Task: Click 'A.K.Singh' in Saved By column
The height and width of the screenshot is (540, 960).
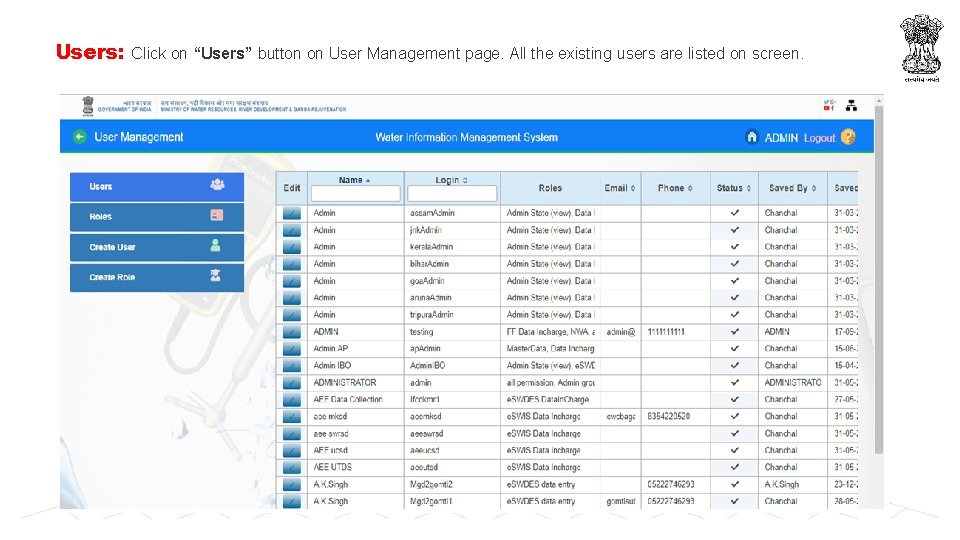Action: (782, 484)
